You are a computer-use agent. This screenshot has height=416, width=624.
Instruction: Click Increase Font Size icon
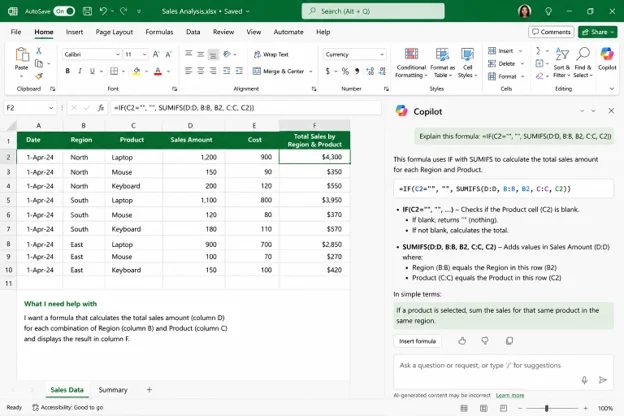point(156,54)
